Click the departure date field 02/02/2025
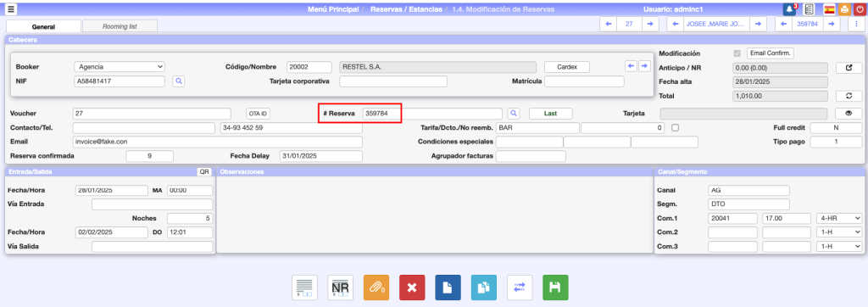This screenshot has height=307, width=868. point(111,232)
